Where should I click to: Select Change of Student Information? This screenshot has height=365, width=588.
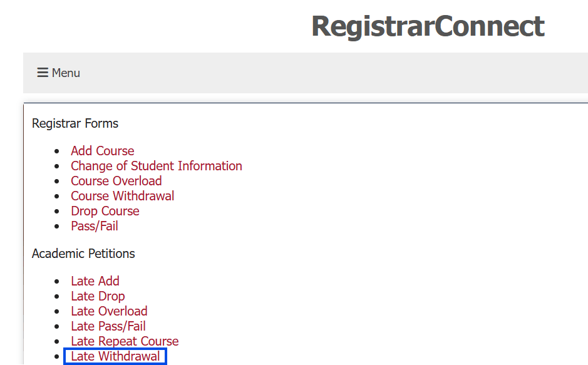click(x=156, y=166)
